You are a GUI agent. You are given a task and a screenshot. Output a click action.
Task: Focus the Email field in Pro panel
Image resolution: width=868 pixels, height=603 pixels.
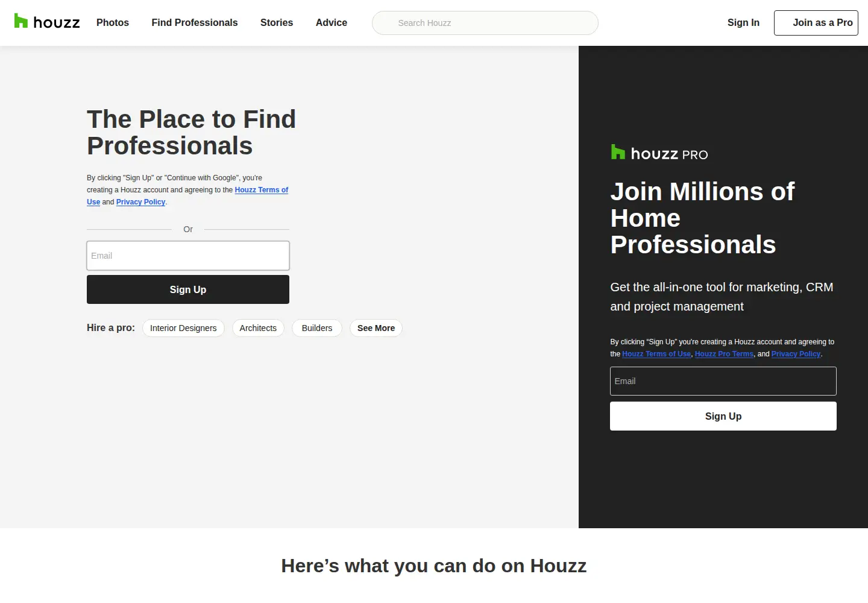(723, 381)
